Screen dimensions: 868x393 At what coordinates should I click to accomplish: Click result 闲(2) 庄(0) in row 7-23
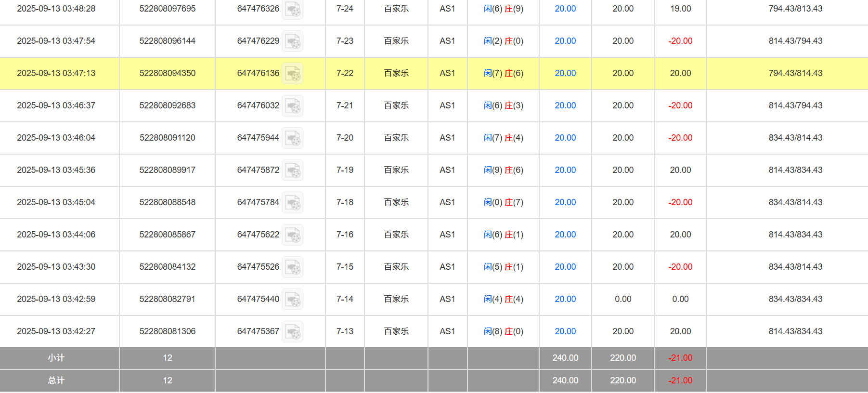[504, 41]
